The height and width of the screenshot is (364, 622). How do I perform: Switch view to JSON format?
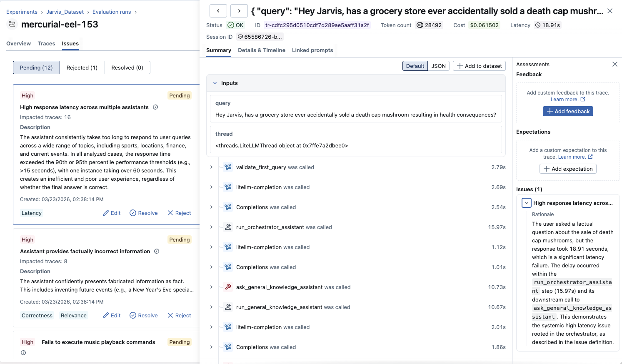[x=438, y=66]
